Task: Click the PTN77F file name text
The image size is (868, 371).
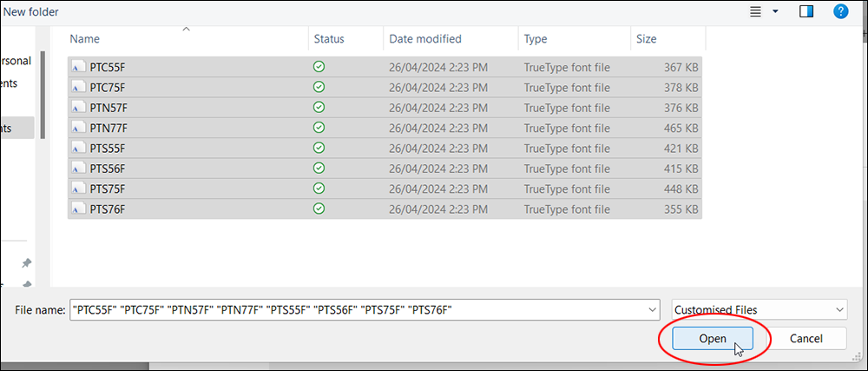Action: [x=108, y=129]
